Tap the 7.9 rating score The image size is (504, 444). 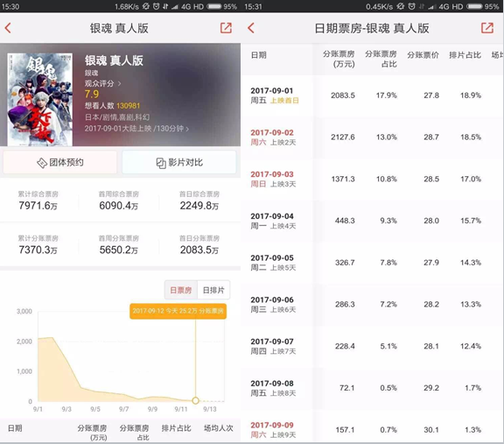92,95
